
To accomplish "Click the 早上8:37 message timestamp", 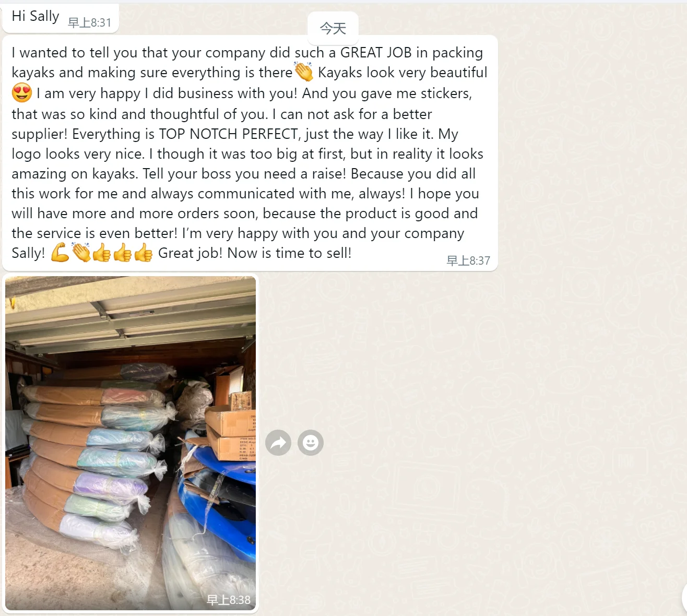I will (468, 260).
